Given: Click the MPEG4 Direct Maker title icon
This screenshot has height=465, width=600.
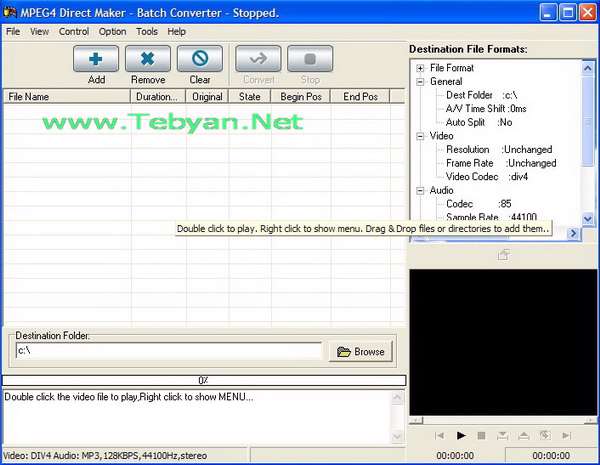Looking at the screenshot, I should click(9, 12).
